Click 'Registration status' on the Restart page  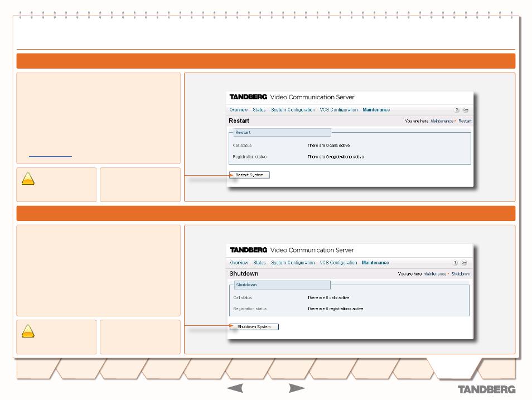click(x=249, y=157)
